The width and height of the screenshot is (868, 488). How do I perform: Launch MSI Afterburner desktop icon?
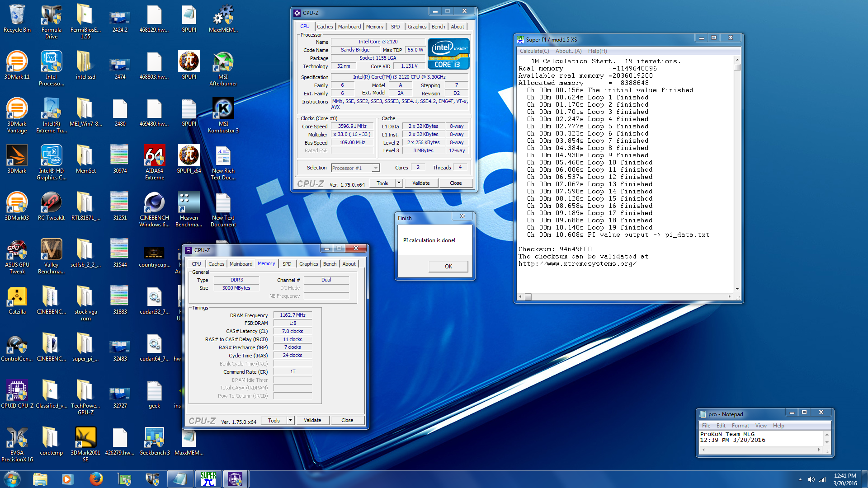223,68
